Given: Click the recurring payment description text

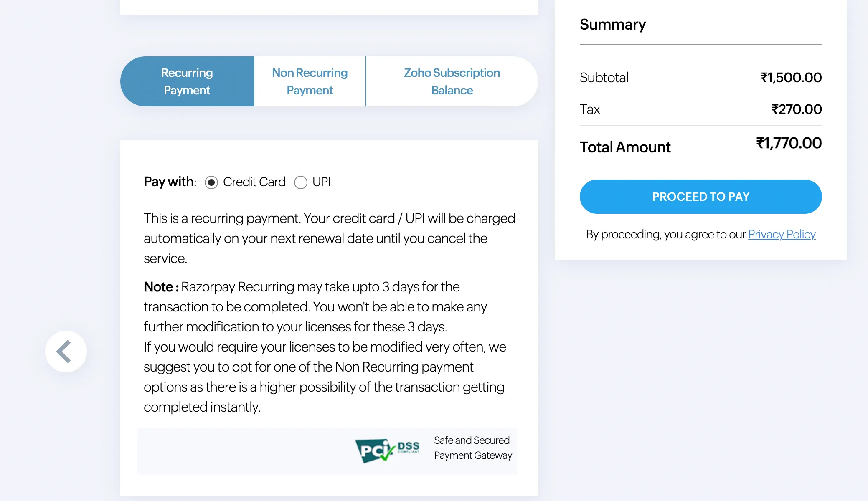Looking at the screenshot, I should coord(329,238).
